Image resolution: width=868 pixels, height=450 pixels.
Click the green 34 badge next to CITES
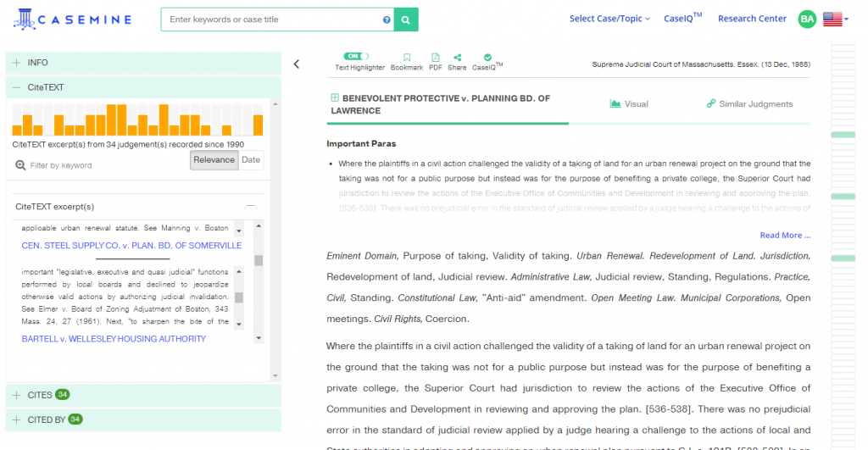62,395
